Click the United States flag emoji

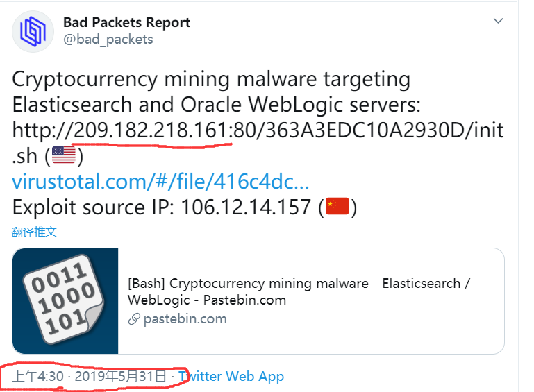click(64, 156)
